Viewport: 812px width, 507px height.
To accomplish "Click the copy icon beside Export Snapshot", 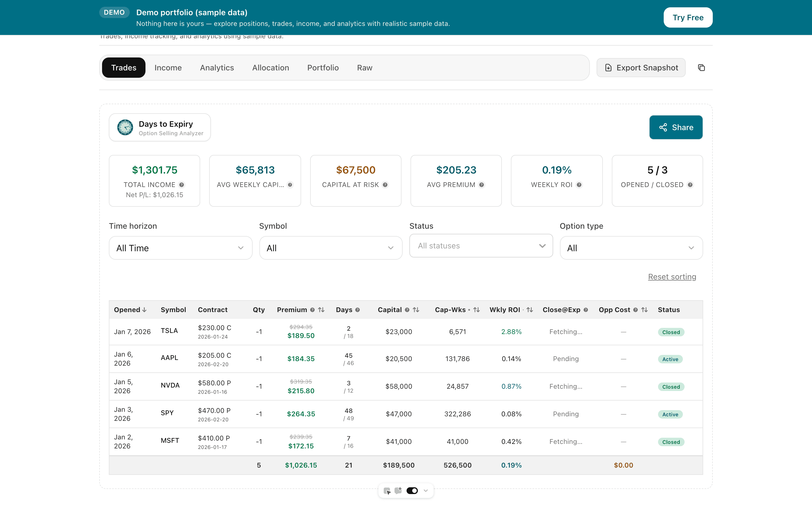I will tap(701, 67).
